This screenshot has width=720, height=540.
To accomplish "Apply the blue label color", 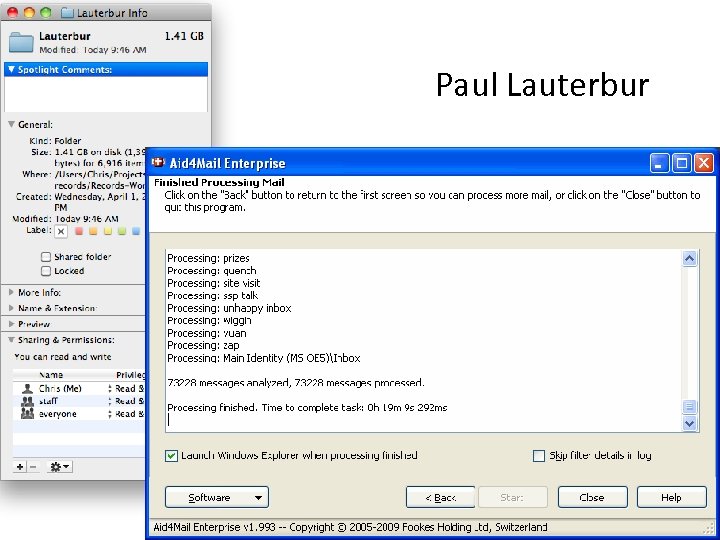I will 136,231.
